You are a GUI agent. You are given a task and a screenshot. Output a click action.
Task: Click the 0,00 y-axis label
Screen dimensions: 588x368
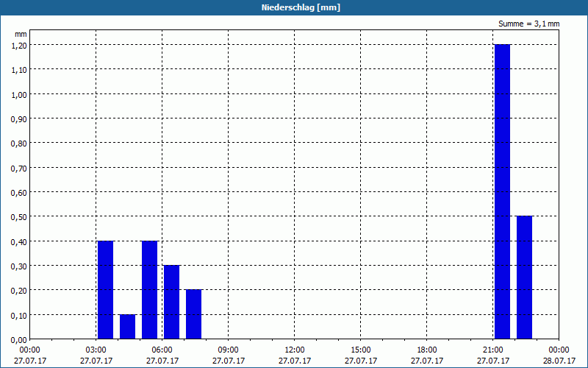[19, 340]
